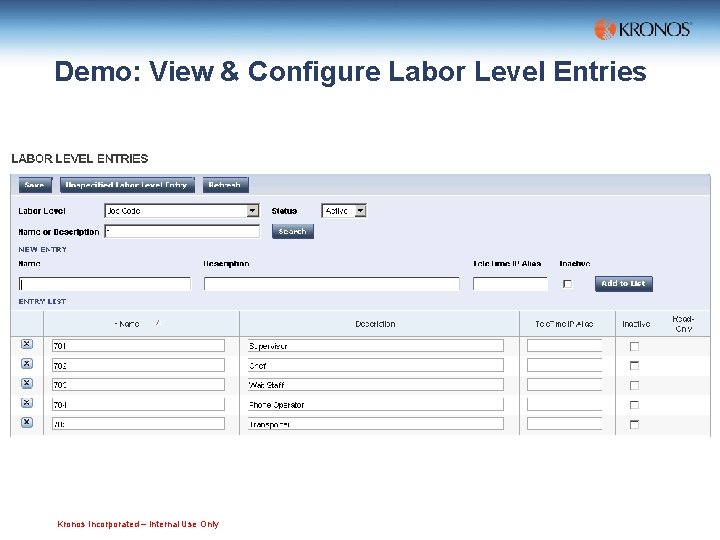Click the Add to List button
This screenshot has height=540, width=720.
click(x=624, y=284)
